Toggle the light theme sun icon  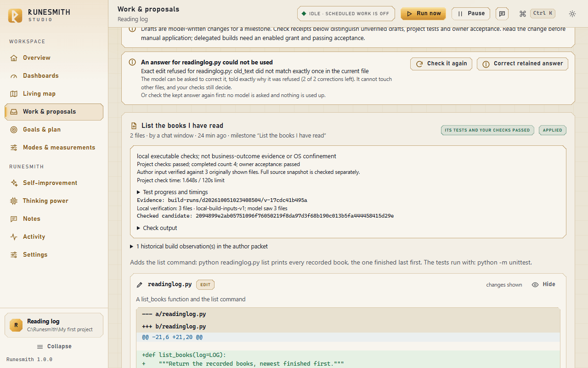tap(572, 14)
